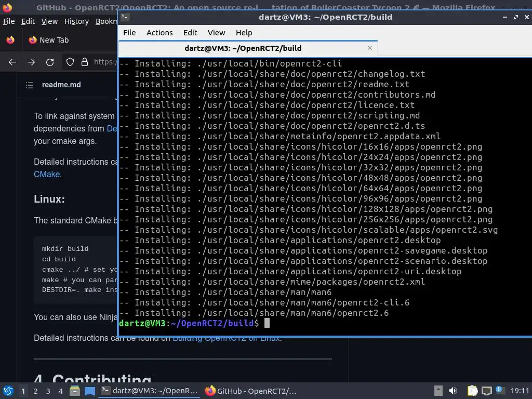Open the clipboard manager tray icon
Viewport: 532px width, 399px height.
coord(472,391)
